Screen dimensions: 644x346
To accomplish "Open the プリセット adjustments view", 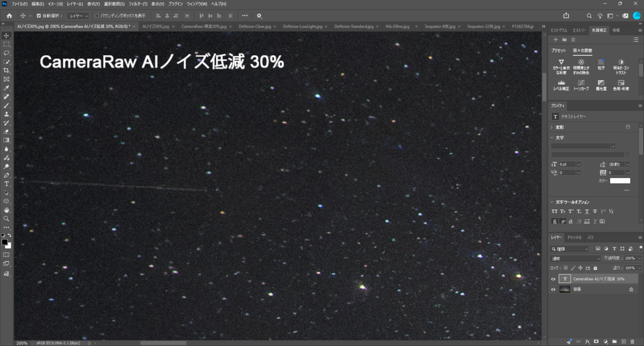I will click(559, 50).
